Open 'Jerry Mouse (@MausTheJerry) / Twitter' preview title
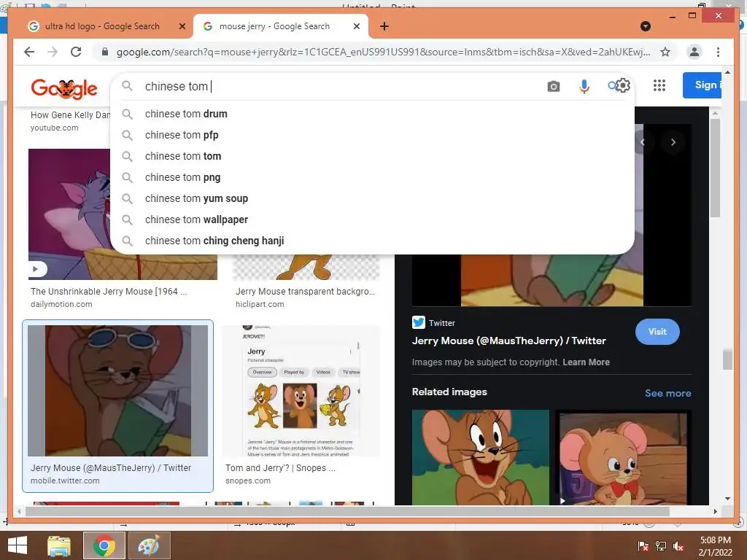The width and height of the screenshot is (747, 560). pos(508,341)
